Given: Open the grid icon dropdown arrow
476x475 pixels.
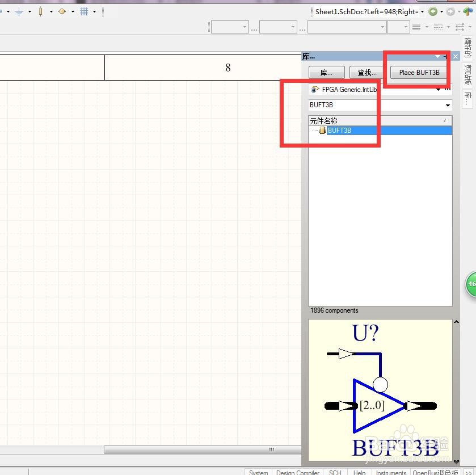Looking at the screenshot, I should pos(94,11).
